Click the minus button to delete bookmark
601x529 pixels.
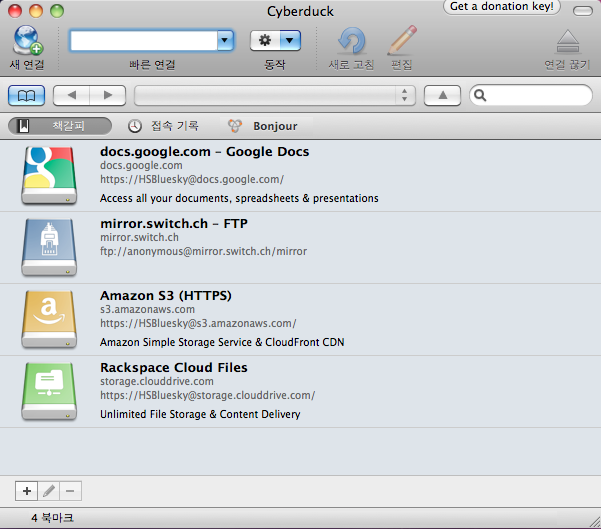[x=71, y=491]
